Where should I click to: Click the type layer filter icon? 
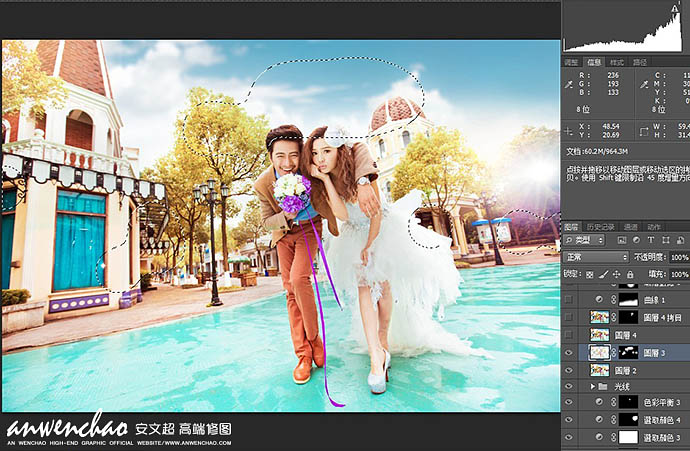tap(651, 241)
